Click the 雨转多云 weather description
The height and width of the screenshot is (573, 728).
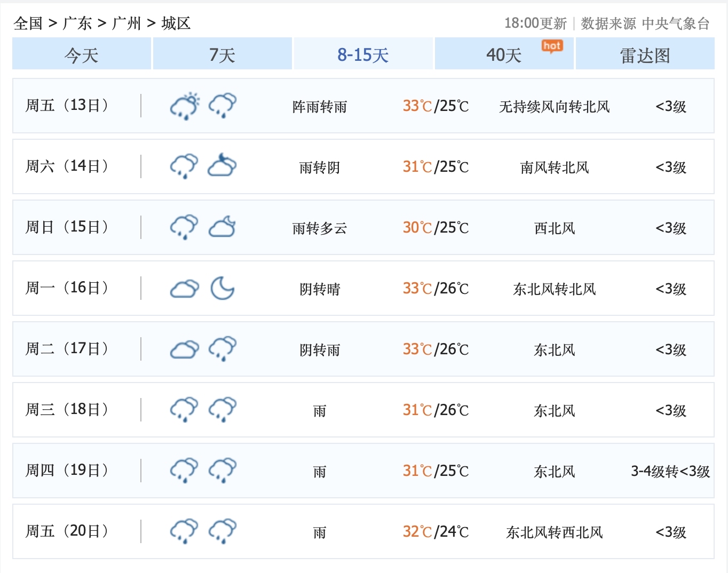click(320, 228)
